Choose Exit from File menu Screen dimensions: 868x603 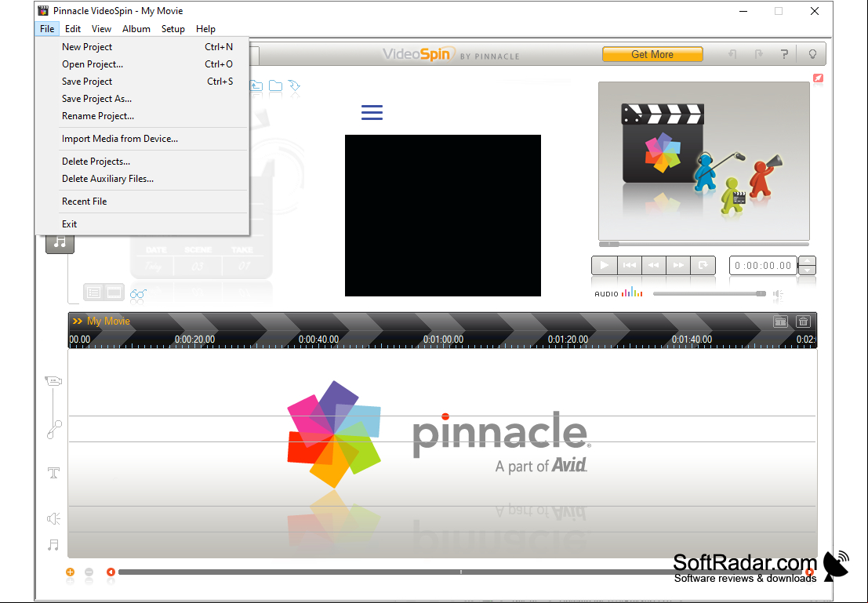pyautogui.click(x=142, y=224)
